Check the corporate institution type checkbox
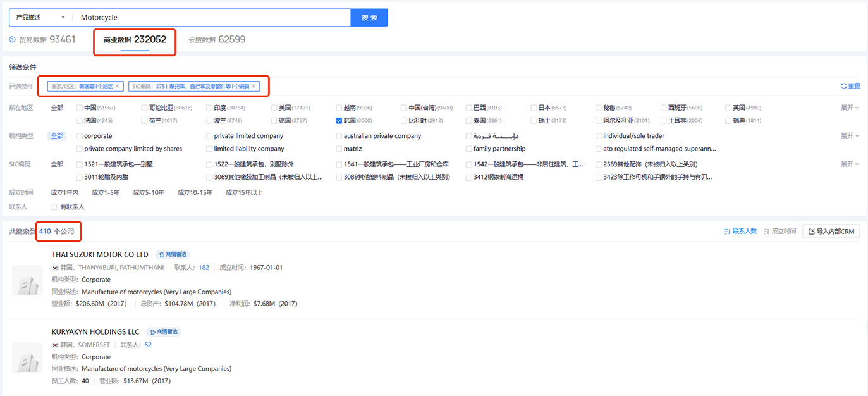 79,136
